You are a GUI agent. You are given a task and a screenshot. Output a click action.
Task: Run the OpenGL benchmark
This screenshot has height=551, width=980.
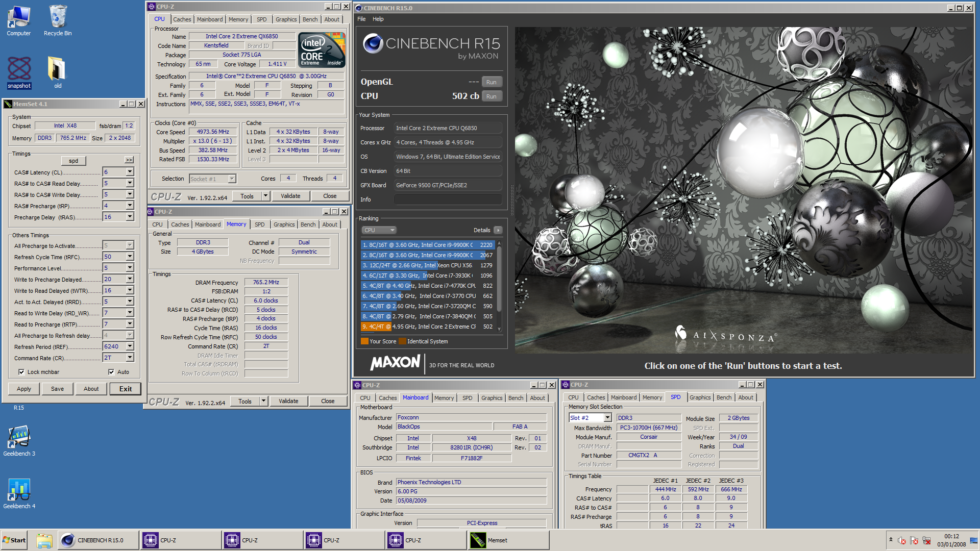click(491, 82)
